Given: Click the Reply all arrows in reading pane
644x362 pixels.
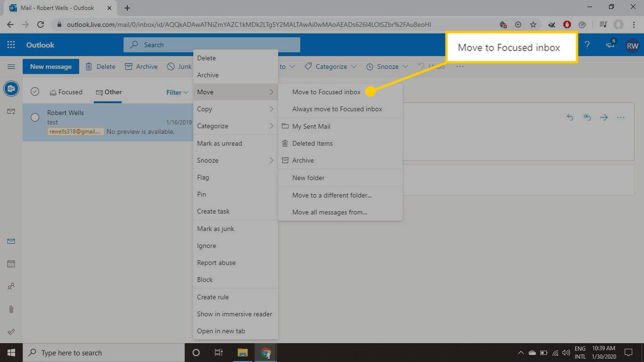Looking at the screenshot, I should click(x=587, y=117).
